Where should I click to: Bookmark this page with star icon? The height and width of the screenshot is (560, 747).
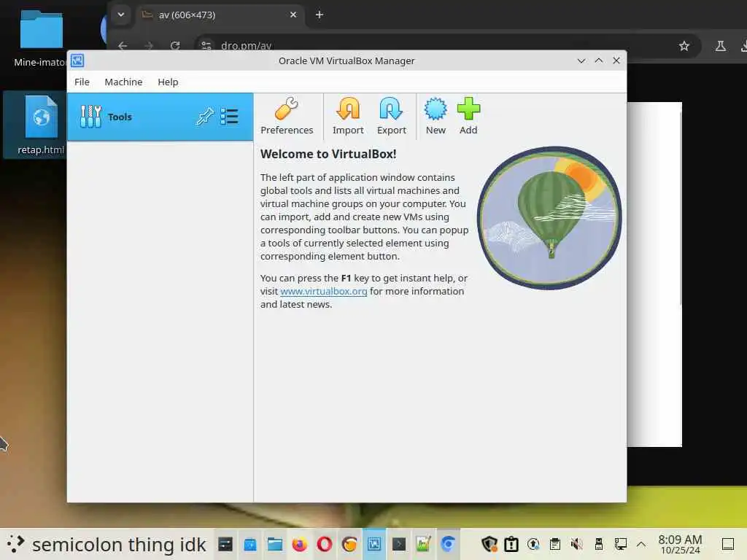tap(684, 46)
